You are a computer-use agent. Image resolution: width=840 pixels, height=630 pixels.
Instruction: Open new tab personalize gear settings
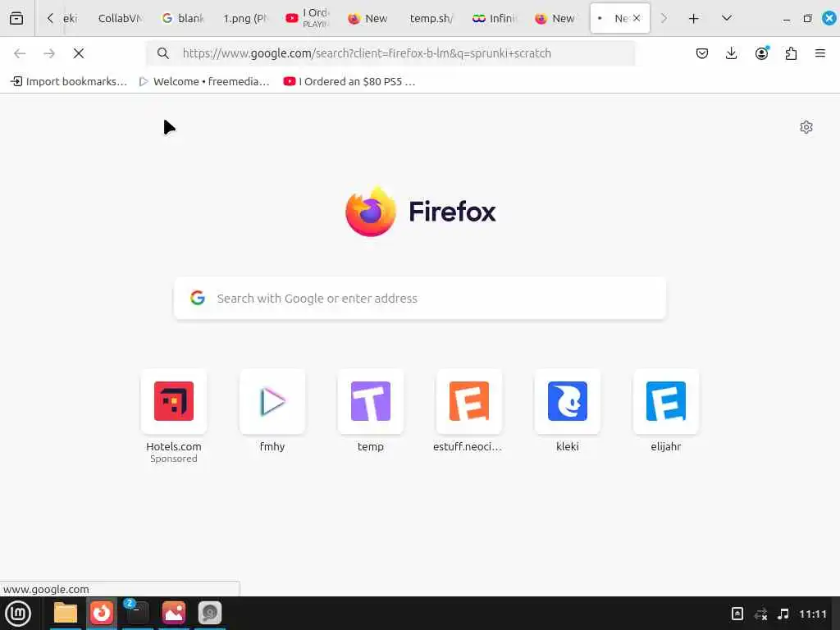pyautogui.click(x=806, y=127)
